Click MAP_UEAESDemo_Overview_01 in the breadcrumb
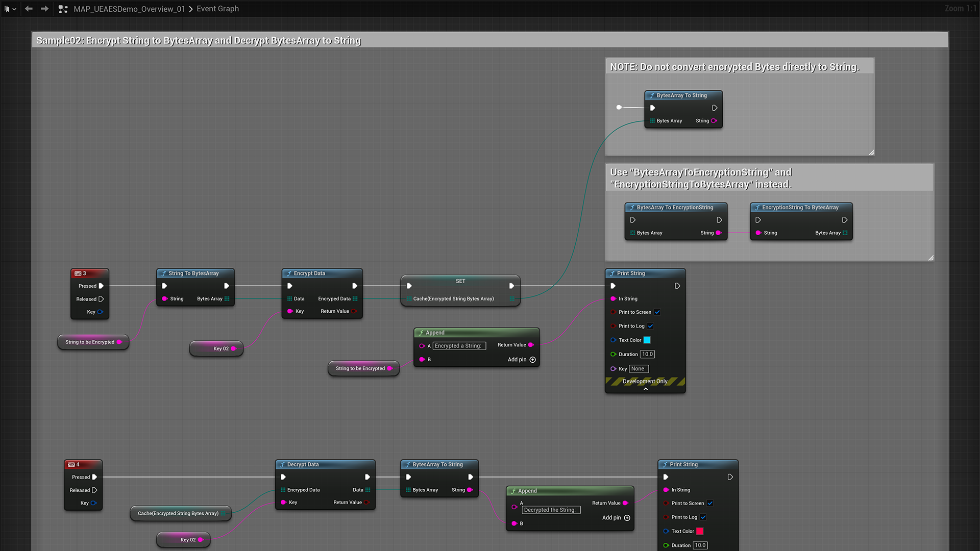 pyautogui.click(x=129, y=9)
